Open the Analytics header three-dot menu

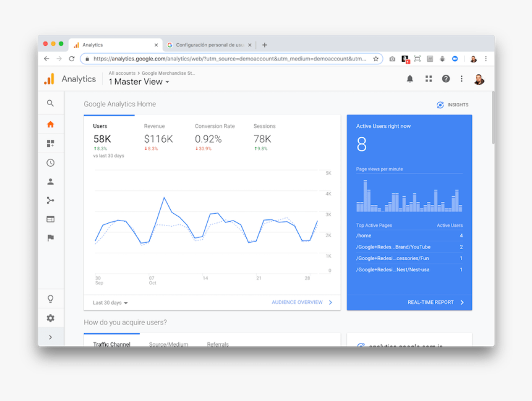coord(461,78)
